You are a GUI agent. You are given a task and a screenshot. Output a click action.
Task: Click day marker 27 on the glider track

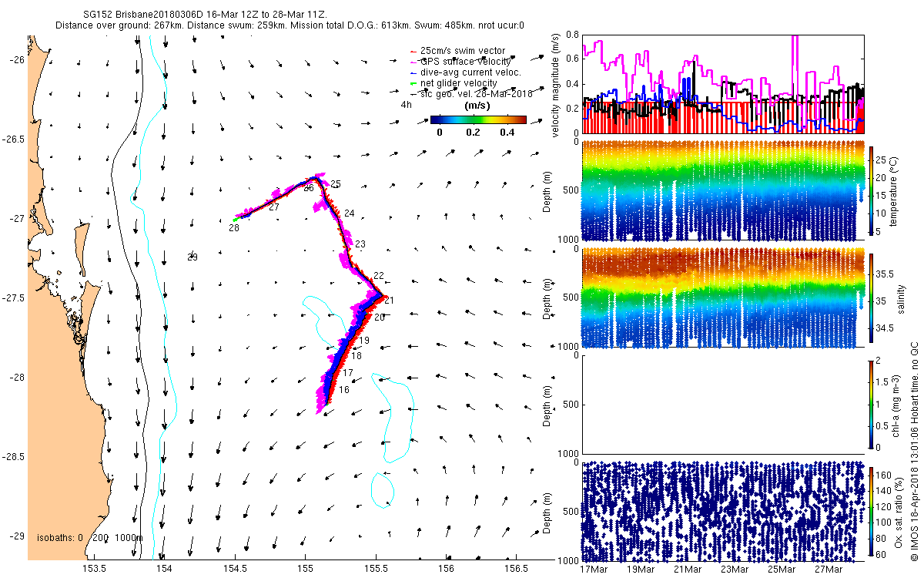click(x=274, y=208)
